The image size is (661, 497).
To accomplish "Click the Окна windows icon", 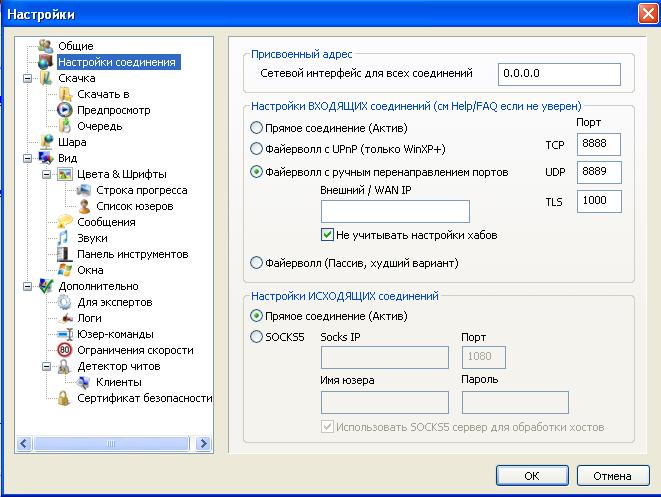I will pyautogui.click(x=65, y=270).
